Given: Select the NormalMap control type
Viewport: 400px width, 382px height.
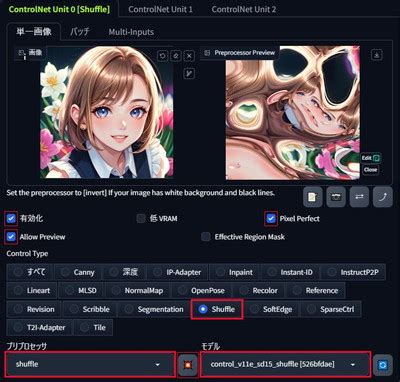Looking at the screenshot, I should click(138, 290).
